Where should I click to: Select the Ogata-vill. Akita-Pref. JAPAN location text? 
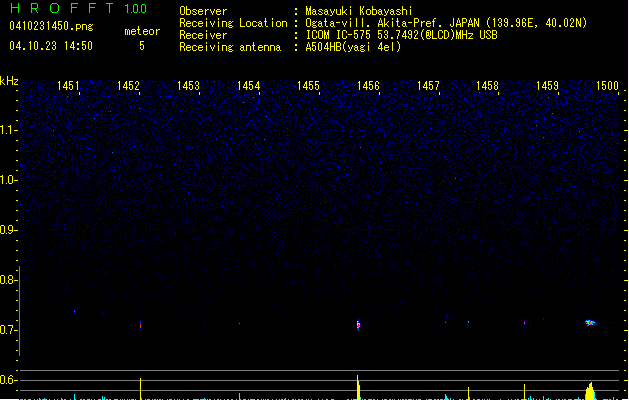click(446, 23)
